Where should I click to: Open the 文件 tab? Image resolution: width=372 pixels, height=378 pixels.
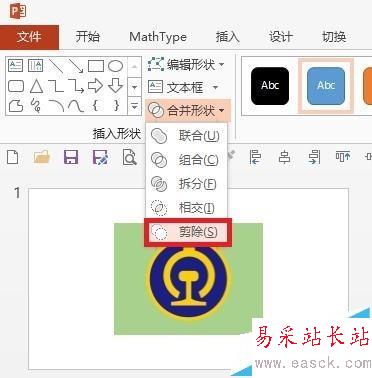pyautogui.click(x=29, y=37)
